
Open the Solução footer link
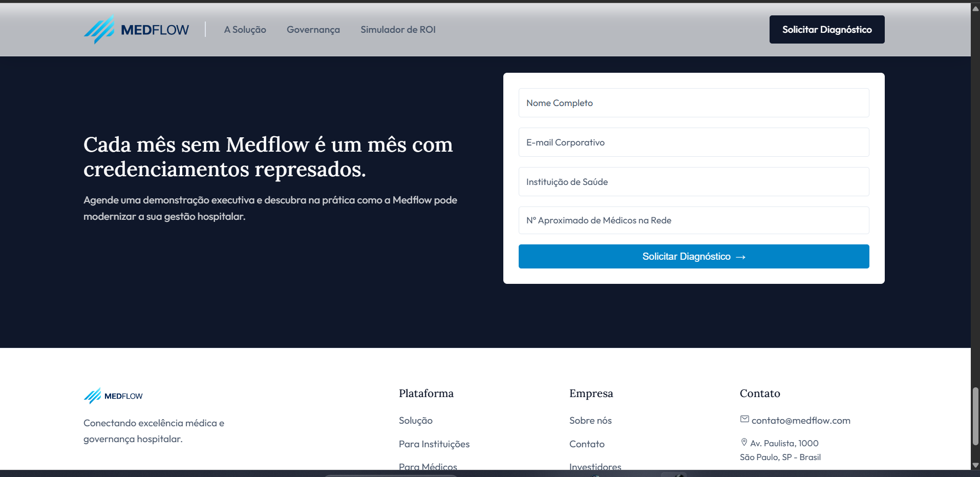tap(416, 421)
